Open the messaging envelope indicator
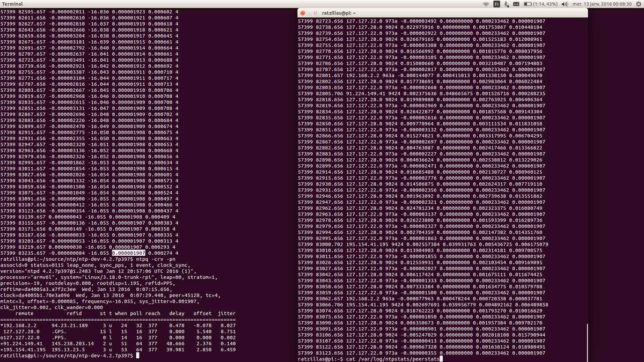Viewport: 644px width, 362px height. tap(516, 4)
